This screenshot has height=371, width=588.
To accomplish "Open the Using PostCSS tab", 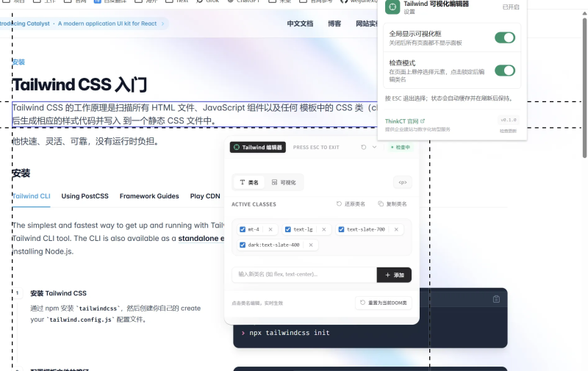I will 85,196.
